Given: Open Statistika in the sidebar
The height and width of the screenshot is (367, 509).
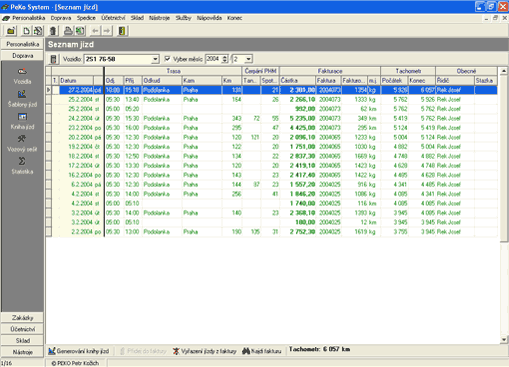Looking at the screenshot, I should (x=22, y=166).
